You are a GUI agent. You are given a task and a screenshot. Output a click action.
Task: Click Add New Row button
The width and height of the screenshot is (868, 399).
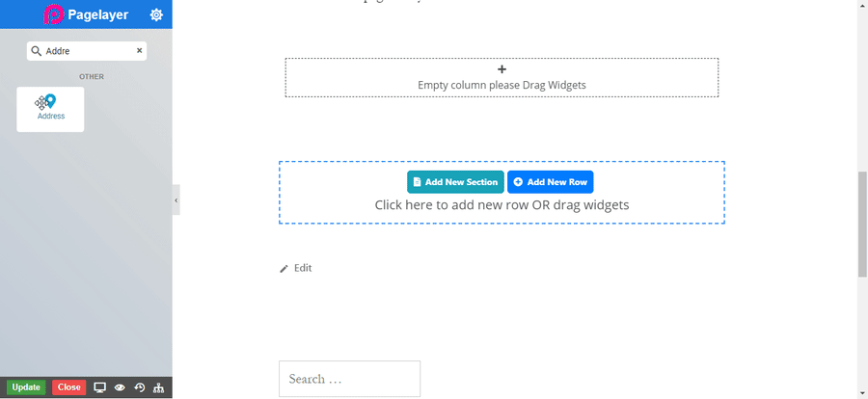(550, 182)
